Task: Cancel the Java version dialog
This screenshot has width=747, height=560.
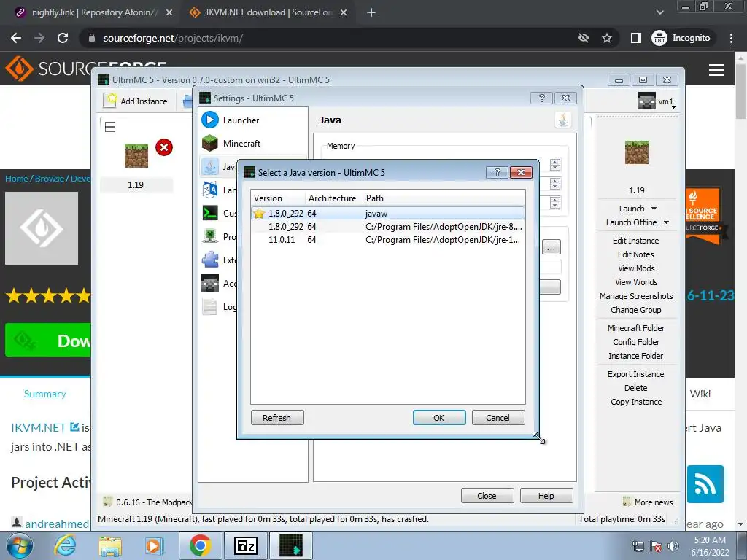Action: [498, 418]
